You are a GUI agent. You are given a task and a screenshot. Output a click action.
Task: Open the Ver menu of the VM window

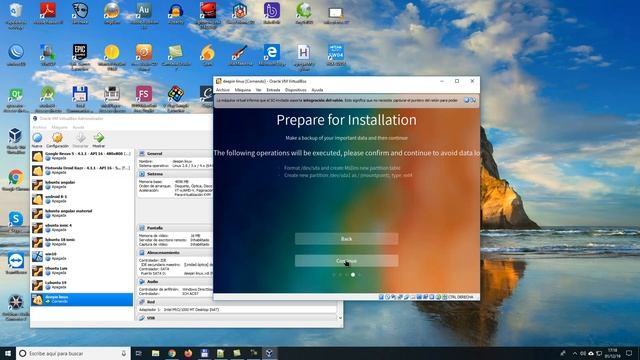tap(258, 90)
